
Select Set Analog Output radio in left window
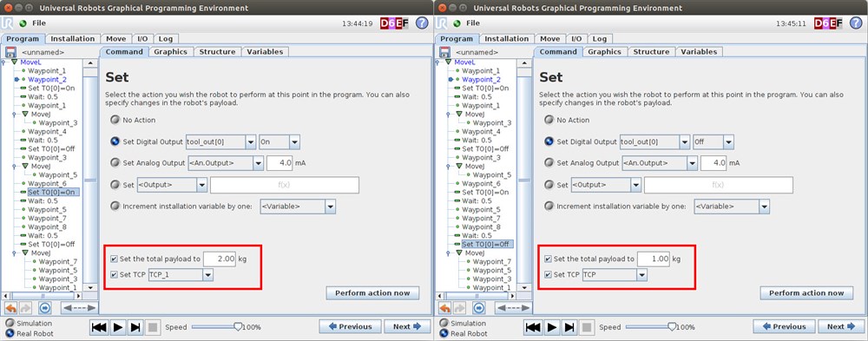(115, 163)
